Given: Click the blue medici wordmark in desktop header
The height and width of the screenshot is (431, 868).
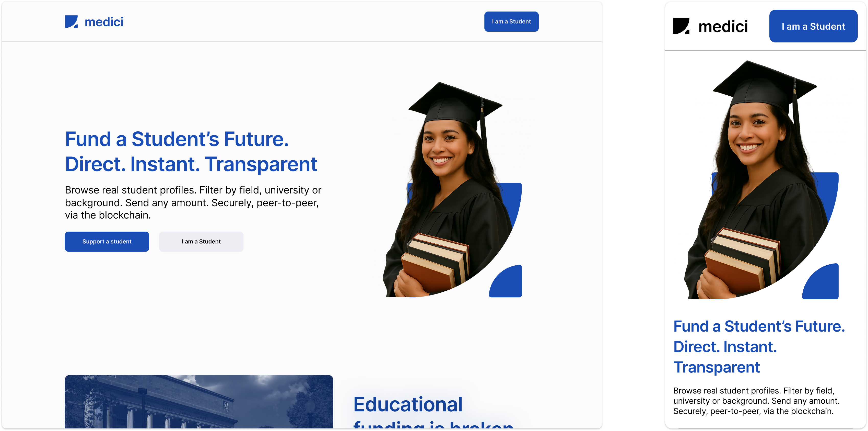Looking at the screenshot, I should click(x=104, y=22).
